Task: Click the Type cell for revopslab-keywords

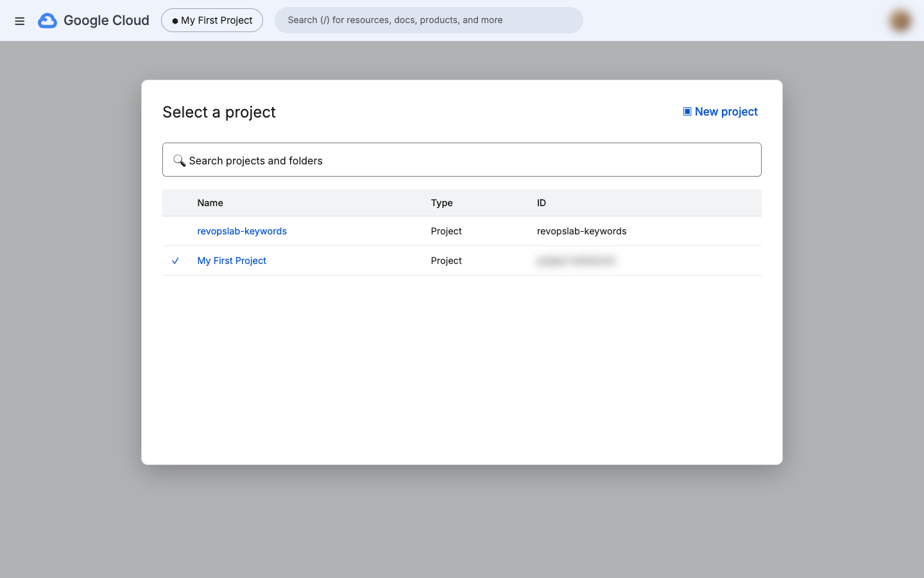Action: click(x=447, y=231)
